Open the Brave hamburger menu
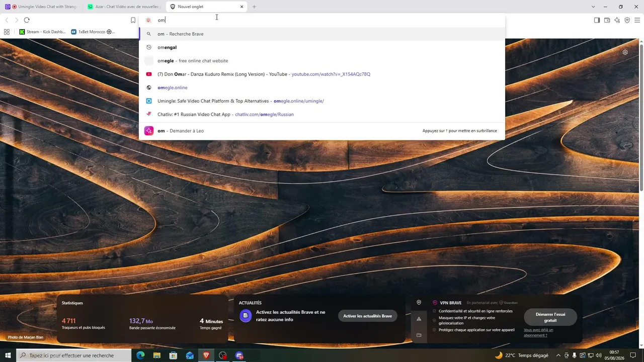The height and width of the screenshot is (362, 644). (x=637, y=20)
